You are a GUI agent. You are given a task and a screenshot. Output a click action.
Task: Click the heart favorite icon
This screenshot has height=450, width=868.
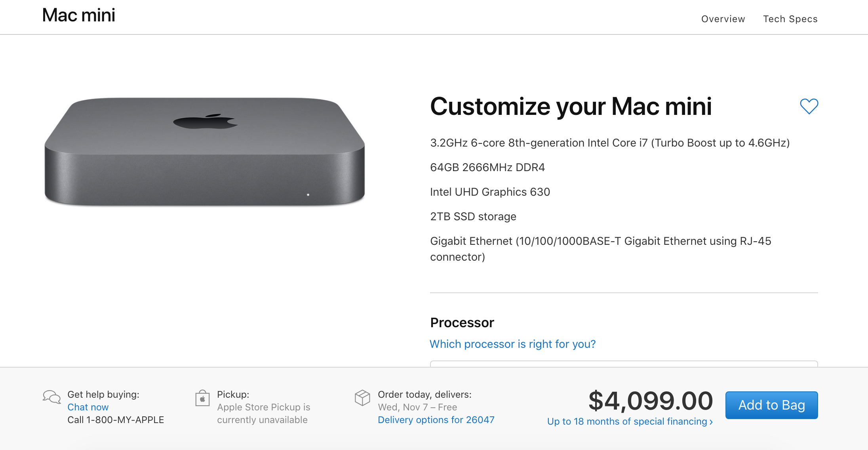click(809, 106)
